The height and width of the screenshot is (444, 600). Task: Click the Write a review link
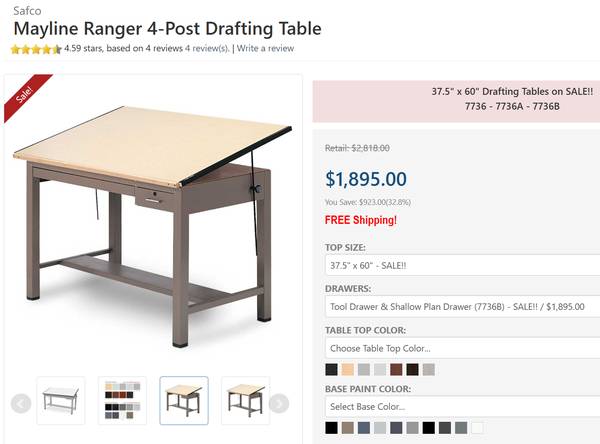click(265, 48)
